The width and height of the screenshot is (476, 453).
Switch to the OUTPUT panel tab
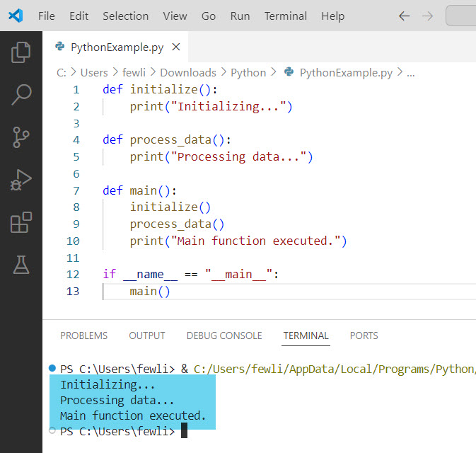[147, 336]
